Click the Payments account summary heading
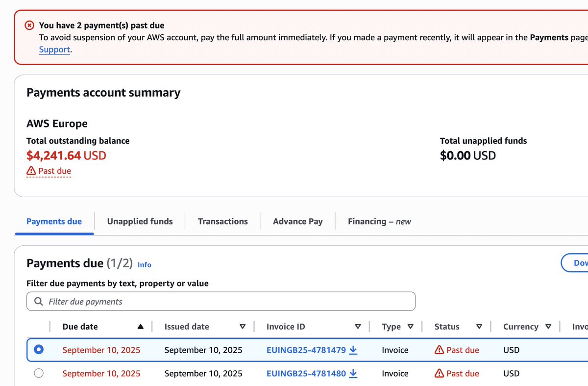 103,93
